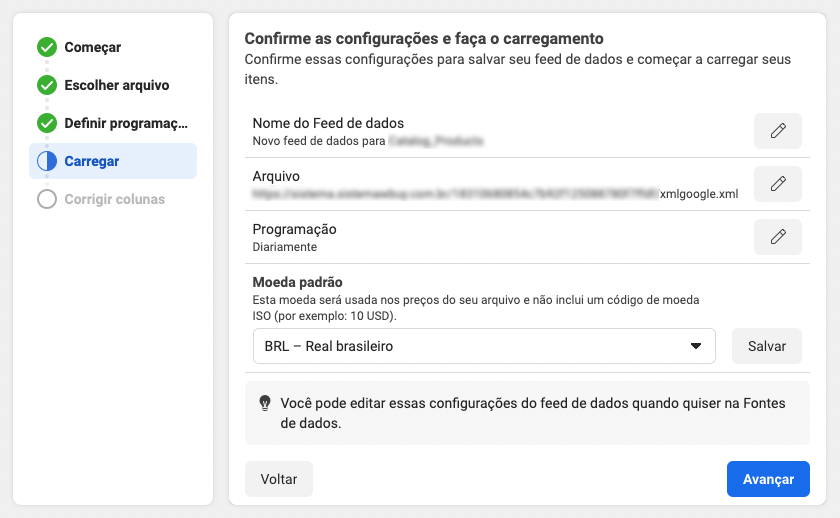Click green checkmark next to Começar
840x518 pixels.
pos(47,47)
